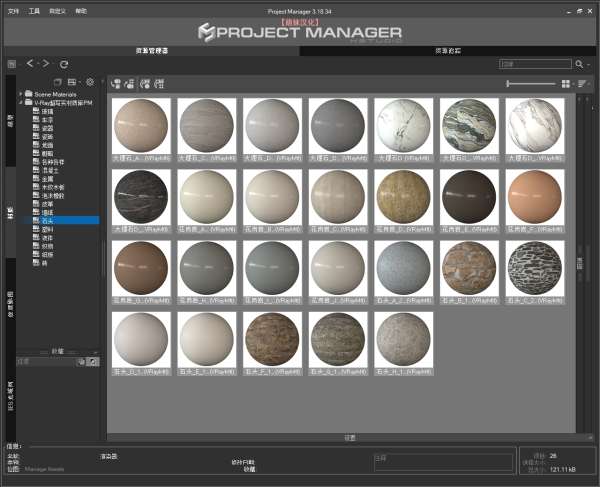Switch to the 资源管理器 tab
Viewport: 600px width, 487px height.
(152, 50)
